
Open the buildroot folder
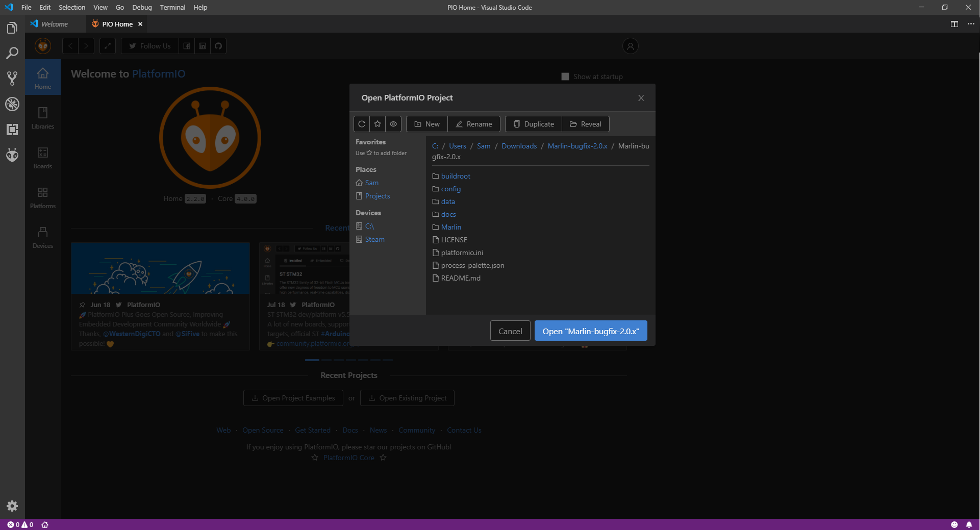(456, 176)
